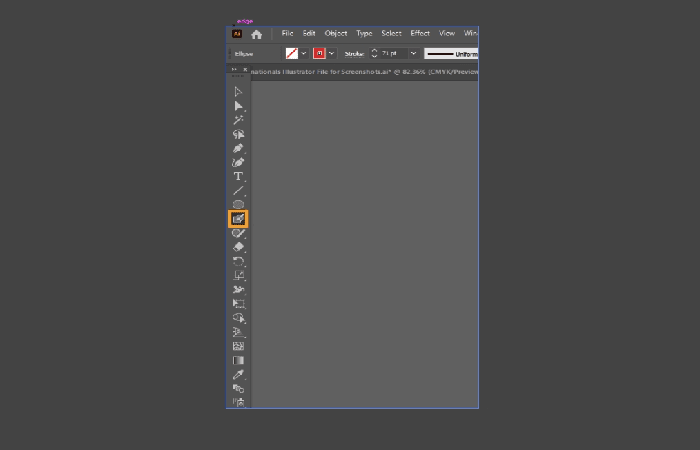Choose the Magic Wand tool
Viewport: 700px width, 450px height.
(x=238, y=120)
